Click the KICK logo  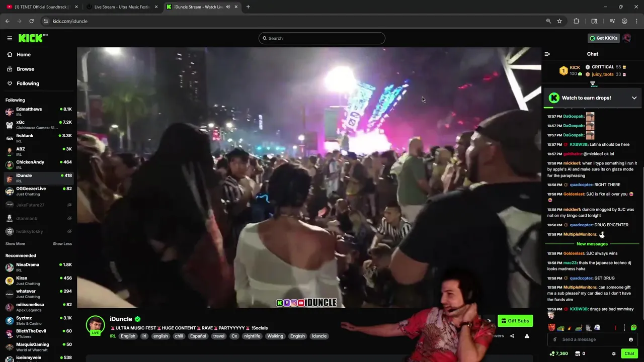click(33, 38)
